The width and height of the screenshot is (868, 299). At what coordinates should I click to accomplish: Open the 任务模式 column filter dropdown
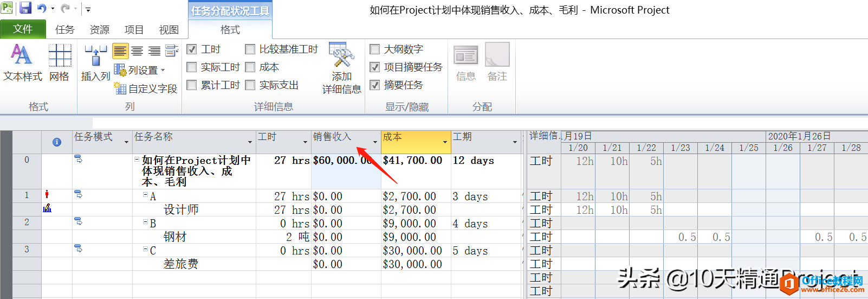pos(126,142)
